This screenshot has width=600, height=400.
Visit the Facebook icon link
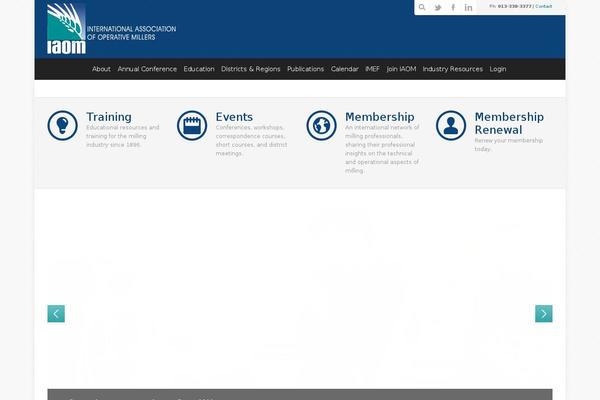(453, 7)
